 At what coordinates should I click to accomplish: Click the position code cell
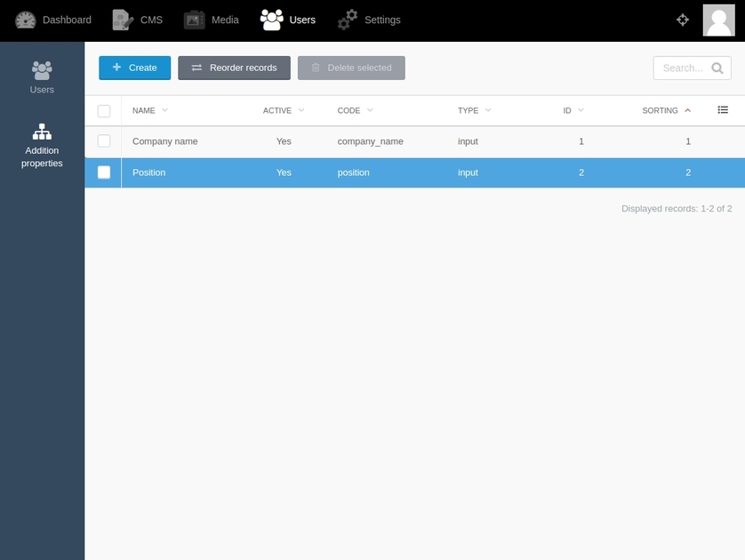(x=353, y=173)
